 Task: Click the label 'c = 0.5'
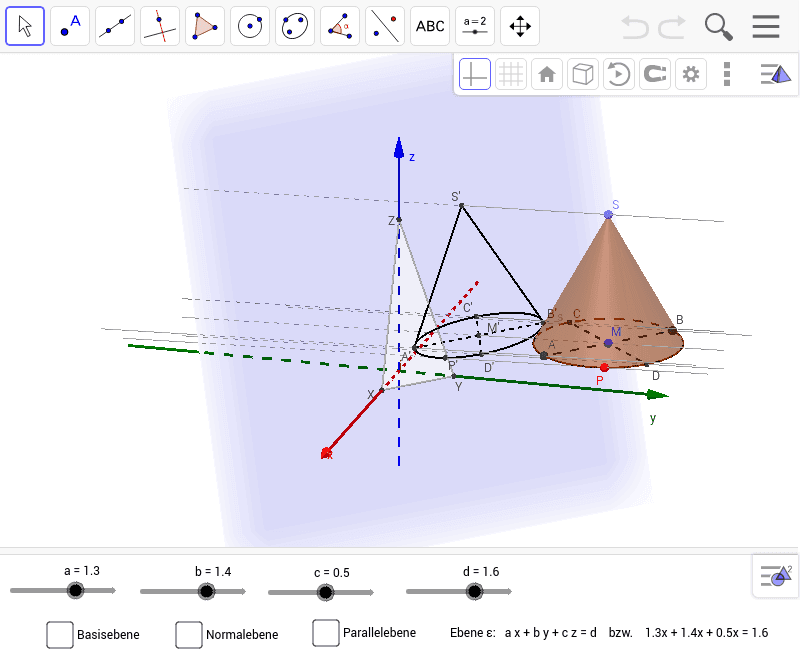pos(332,573)
